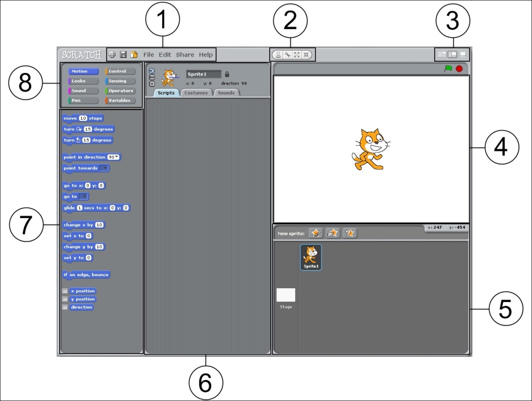Toggle the sprite drag lock icon

(227, 74)
